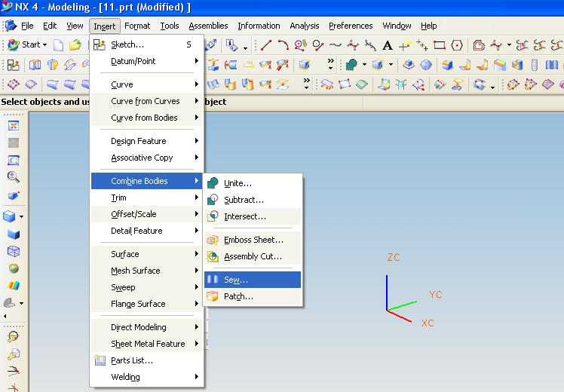Open the Unite toolbar dropdown arrow

pyautogui.click(x=364, y=65)
